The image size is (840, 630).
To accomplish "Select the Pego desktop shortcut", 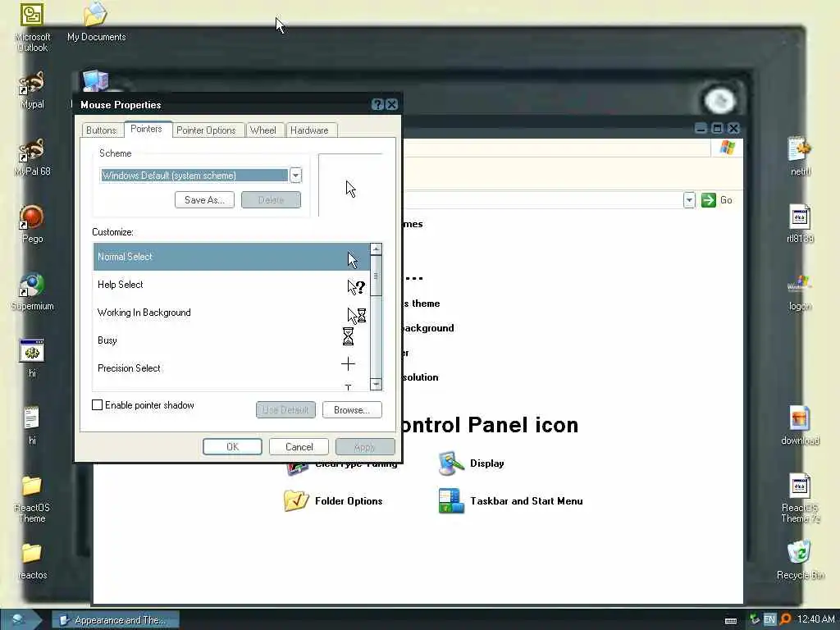I will point(32,225).
